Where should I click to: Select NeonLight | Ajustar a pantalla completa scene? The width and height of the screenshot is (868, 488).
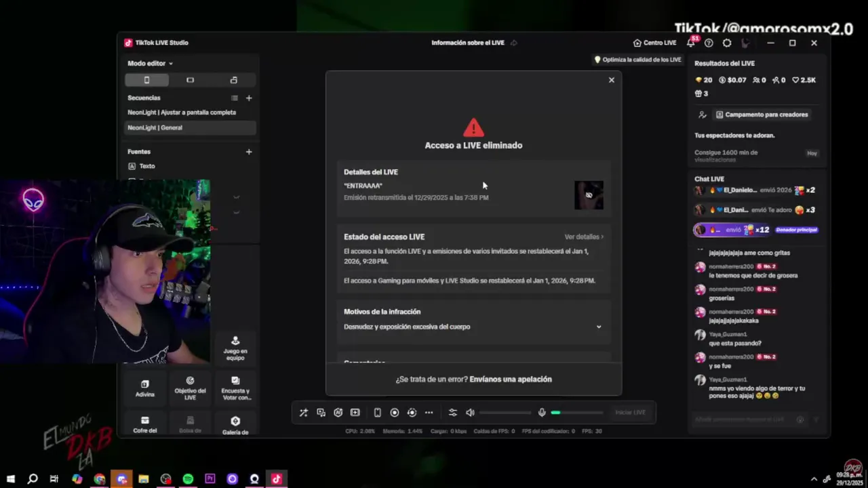tap(190, 113)
